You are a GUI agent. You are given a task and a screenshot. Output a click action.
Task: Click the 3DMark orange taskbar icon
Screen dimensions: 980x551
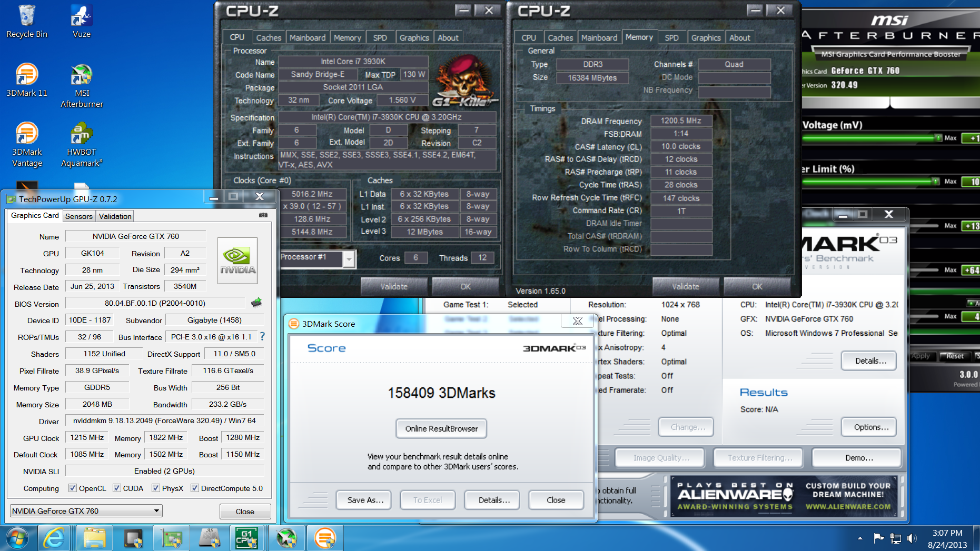coord(325,538)
